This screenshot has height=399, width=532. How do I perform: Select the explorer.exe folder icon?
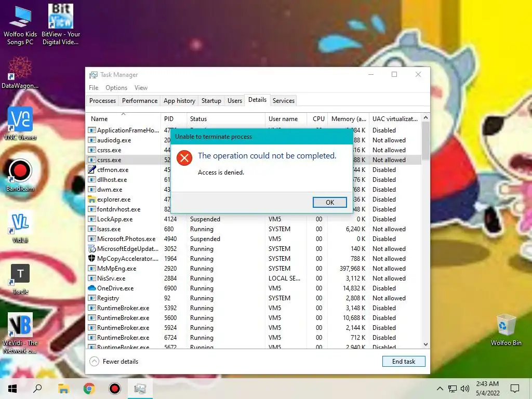(x=91, y=199)
